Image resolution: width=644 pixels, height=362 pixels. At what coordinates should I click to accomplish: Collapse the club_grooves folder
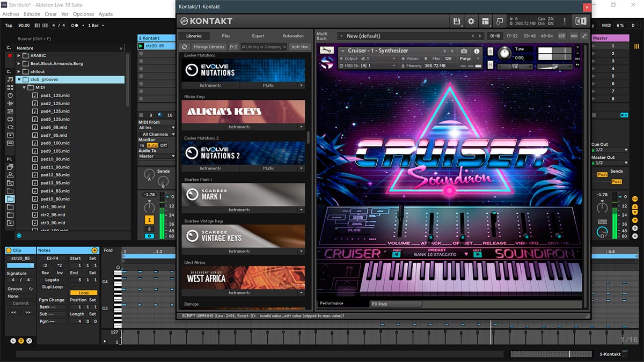[19, 79]
